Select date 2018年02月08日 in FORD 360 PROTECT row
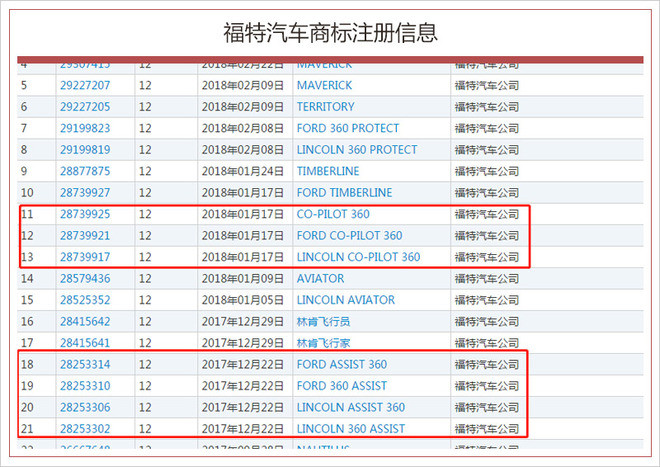 (242, 128)
